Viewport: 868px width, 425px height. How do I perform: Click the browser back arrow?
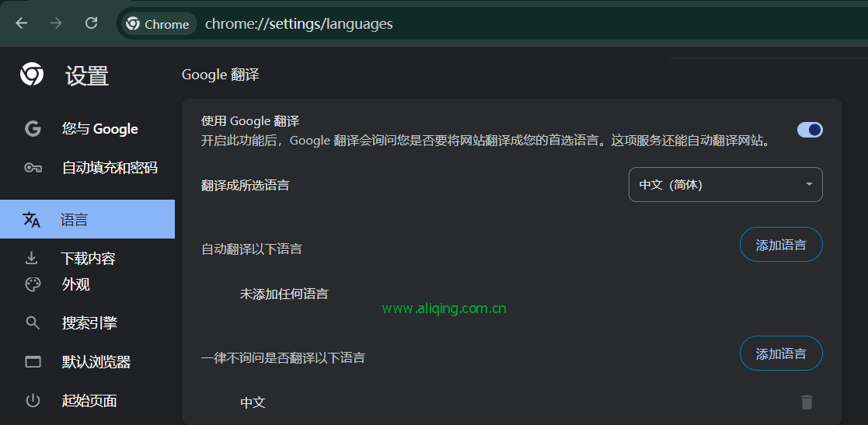[x=22, y=24]
